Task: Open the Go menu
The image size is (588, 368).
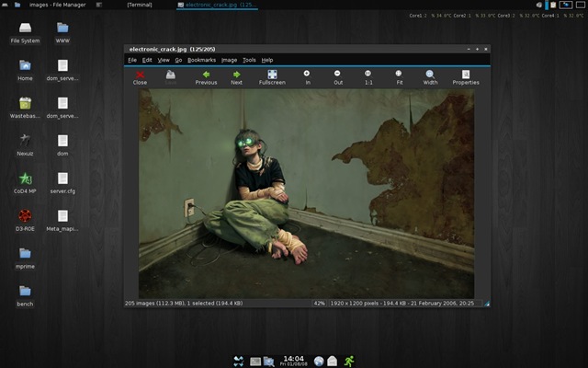Action: (178, 60)
